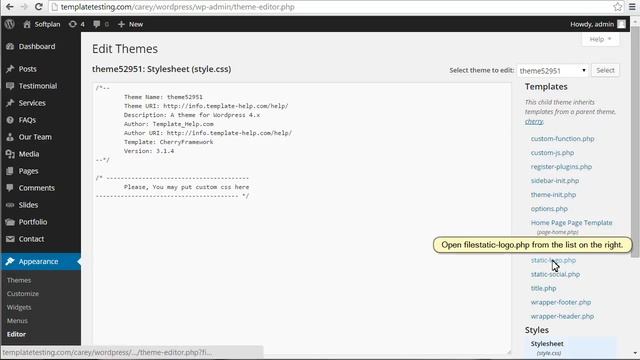This screenshot has width=640, height=360.
Task: Click the Slides sidebar icon
Action: 10,205
